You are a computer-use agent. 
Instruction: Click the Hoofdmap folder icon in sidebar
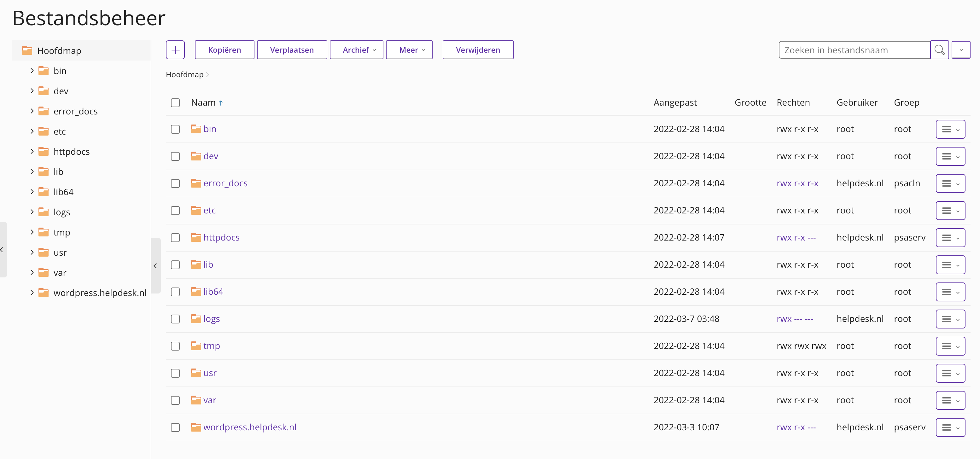coord(27,50)
